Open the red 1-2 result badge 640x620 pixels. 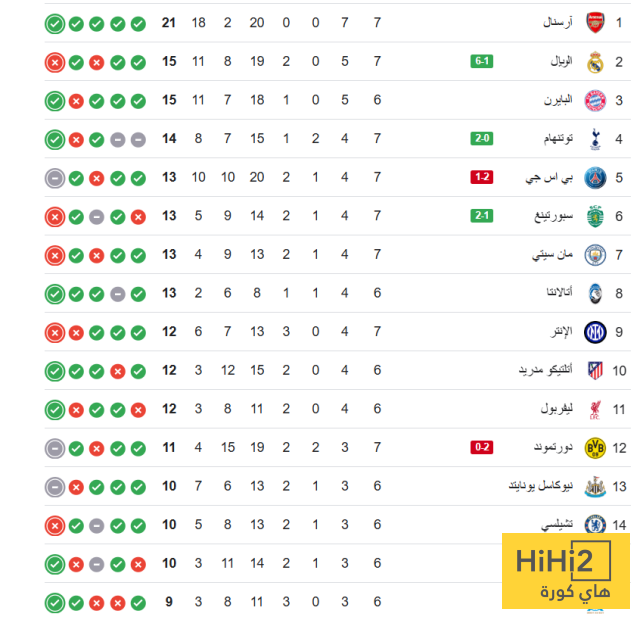pos(482,177)
